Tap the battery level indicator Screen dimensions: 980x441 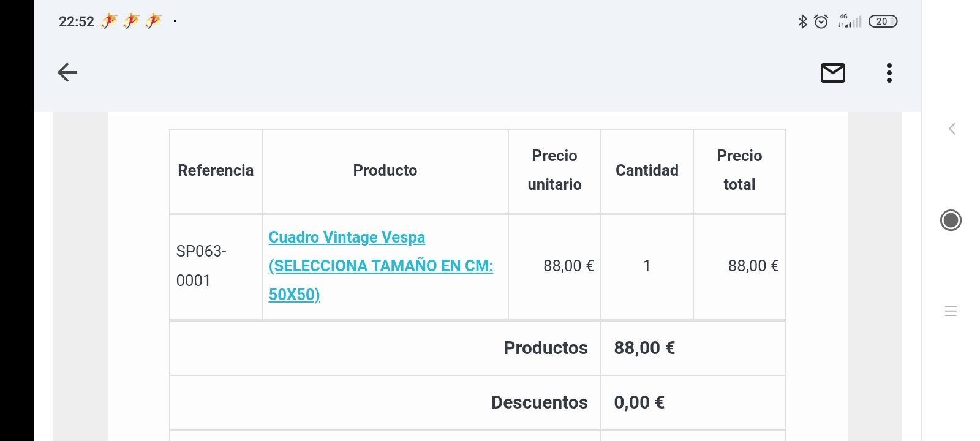click(883, 21)
